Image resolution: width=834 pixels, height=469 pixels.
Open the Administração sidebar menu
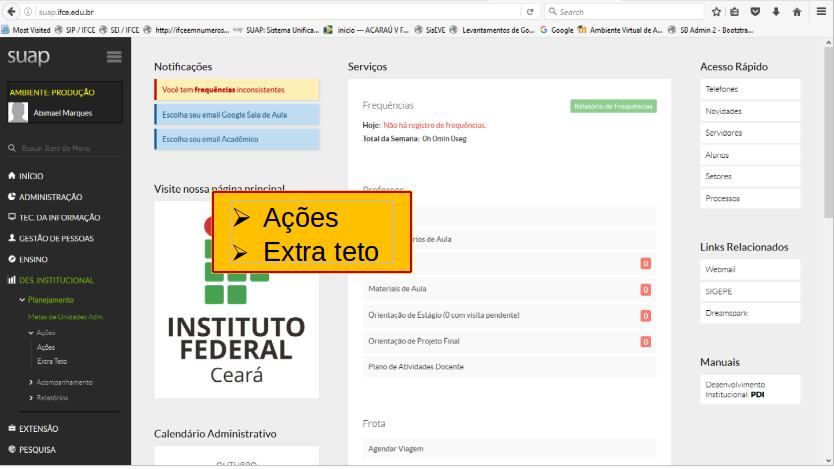[x=50, y=197]
